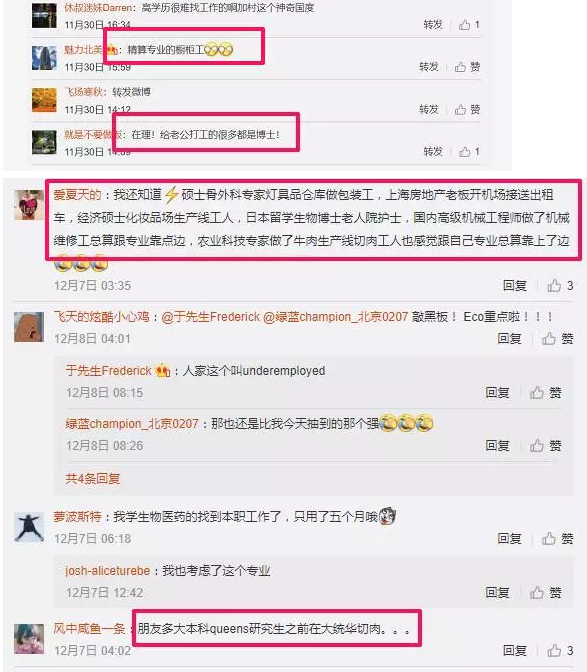Reply to 爱夏天的's comment
The width and height of the screenshot is (587, 672).
click(515, 285)
